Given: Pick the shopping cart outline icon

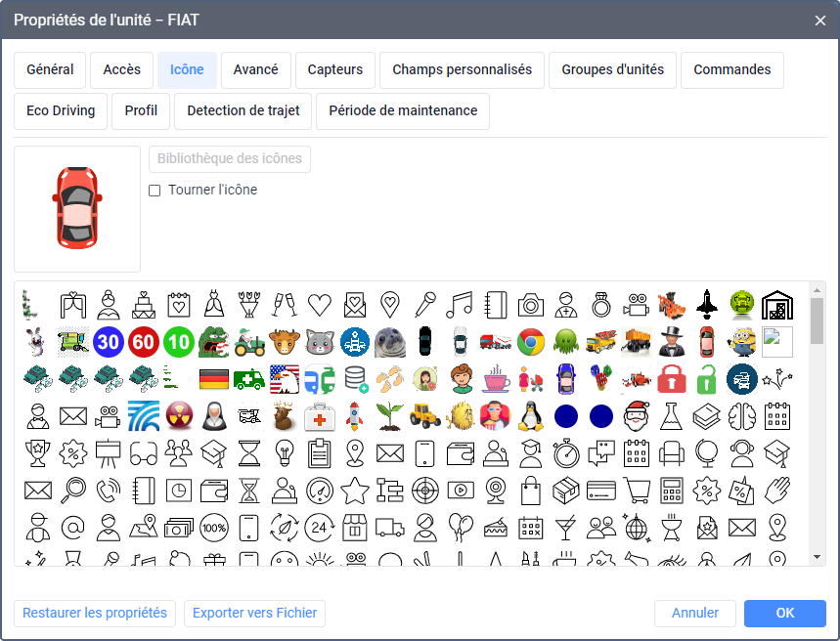Looking at the screenshot, I should tap(637, 491).
